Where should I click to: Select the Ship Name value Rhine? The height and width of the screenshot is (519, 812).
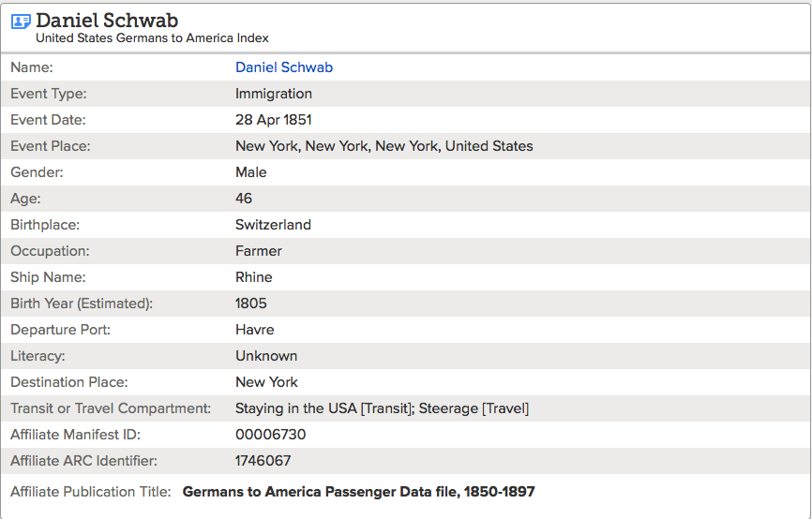(254, 277)
